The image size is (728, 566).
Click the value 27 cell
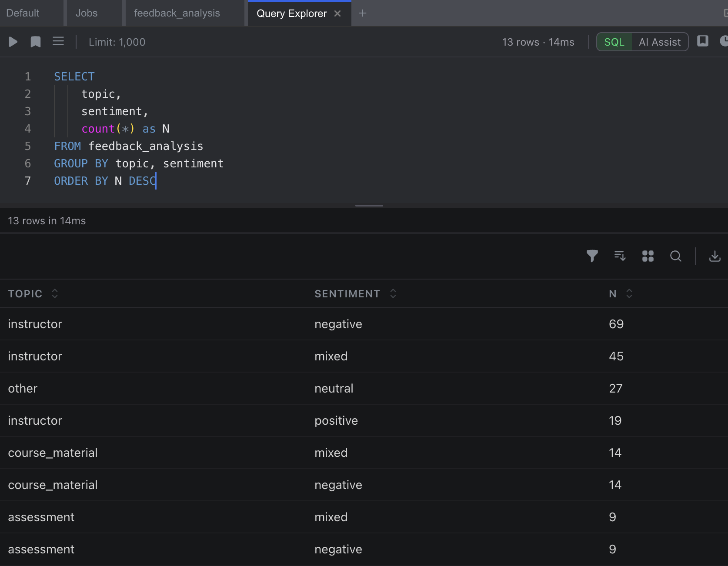[616, 389]
